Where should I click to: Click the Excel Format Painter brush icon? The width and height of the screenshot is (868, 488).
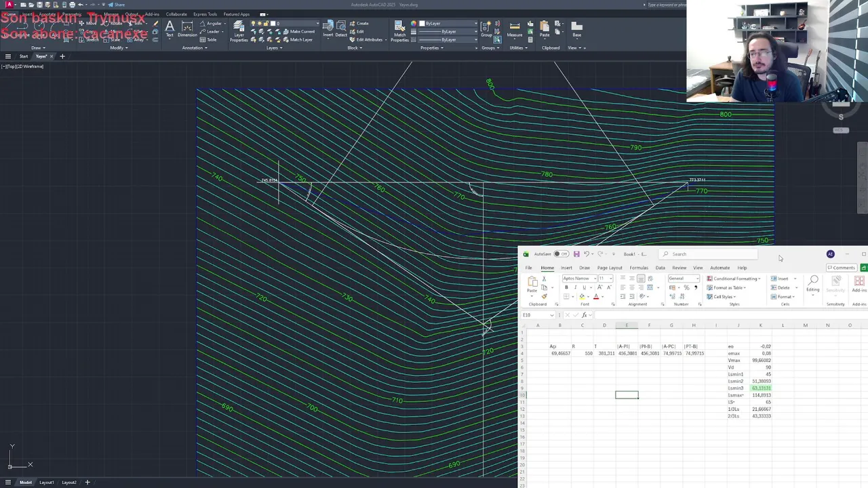pos(544,296)
